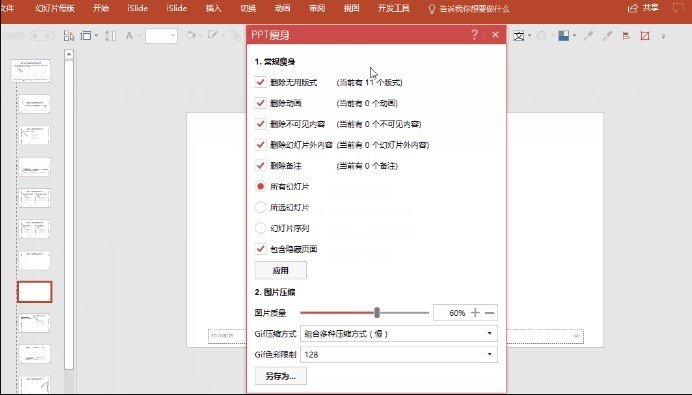Open the 切换 tab

248,8
